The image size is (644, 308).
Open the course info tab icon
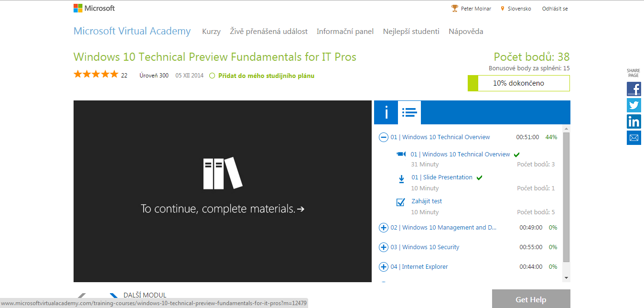386,112
